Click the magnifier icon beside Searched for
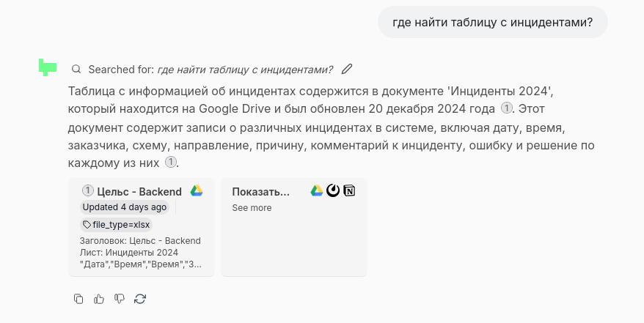The image size is (644, 323). pyautogui.click(x=76, y=69)
